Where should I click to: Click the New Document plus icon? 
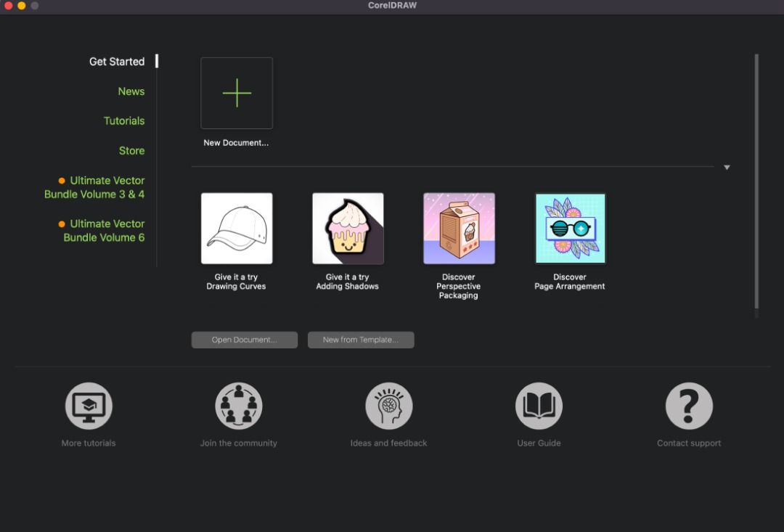[237, 94]
